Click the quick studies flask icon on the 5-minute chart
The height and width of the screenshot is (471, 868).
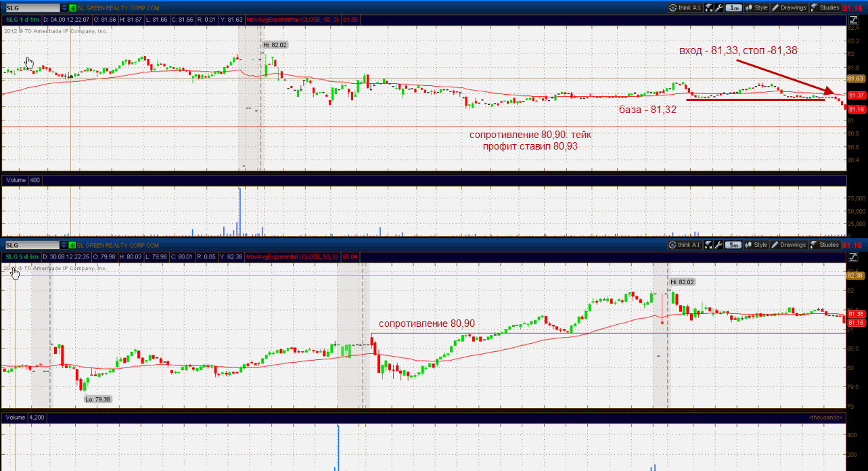(708, 244)
